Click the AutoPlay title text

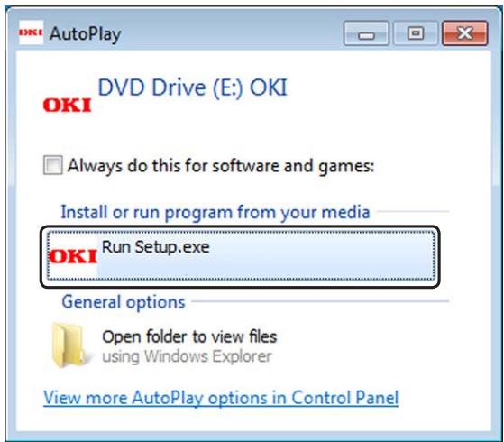[x=85, y=34]
